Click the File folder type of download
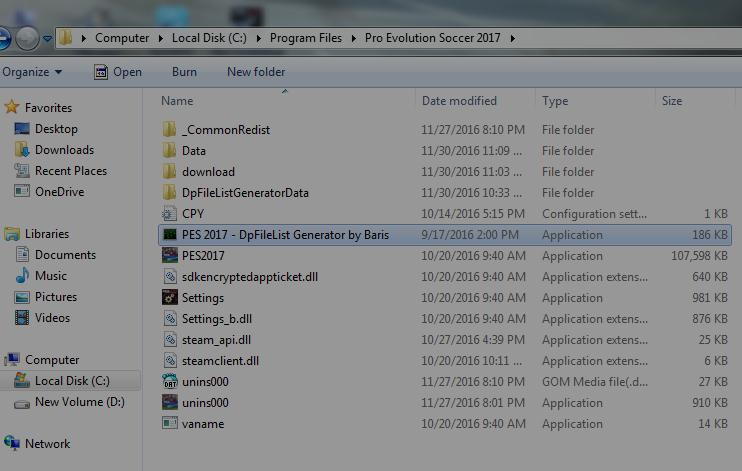Screen dimensions: 742x471 [568, 172]
